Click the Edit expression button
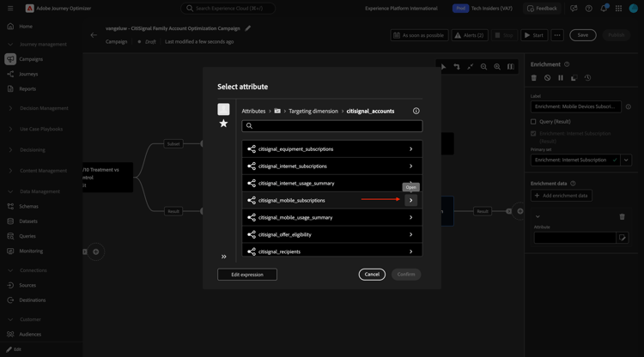This screenshot has height=357, width=644. [247, 275]
